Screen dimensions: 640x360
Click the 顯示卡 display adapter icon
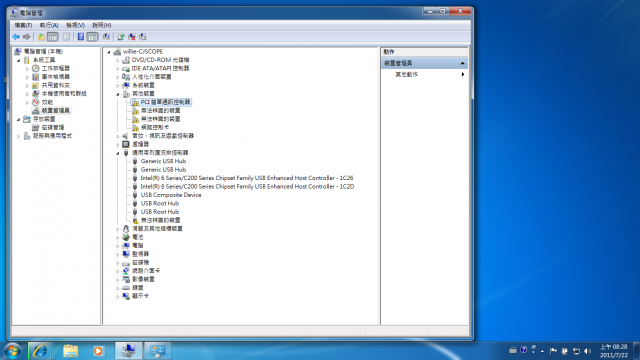pos(126,296)
